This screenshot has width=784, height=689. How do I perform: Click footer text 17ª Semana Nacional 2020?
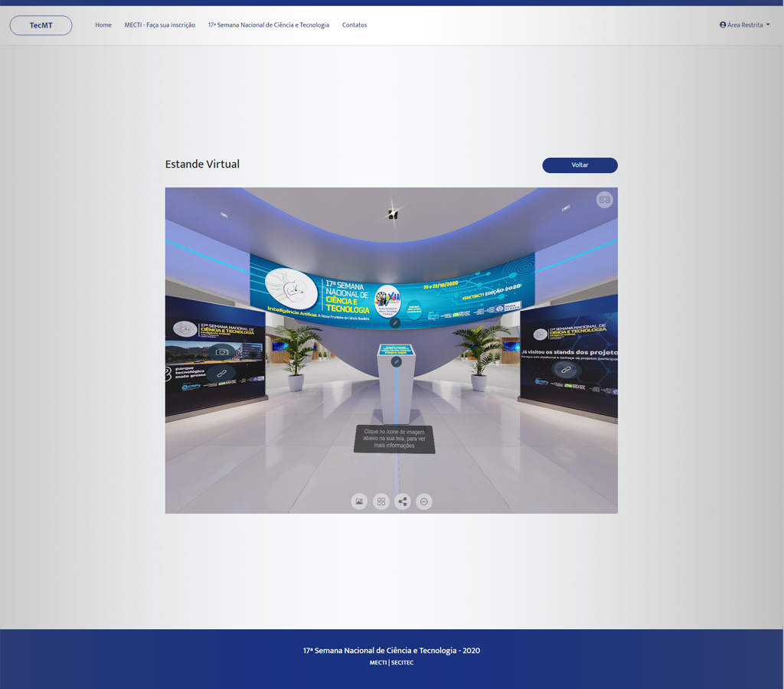click(x=391, y=651)
